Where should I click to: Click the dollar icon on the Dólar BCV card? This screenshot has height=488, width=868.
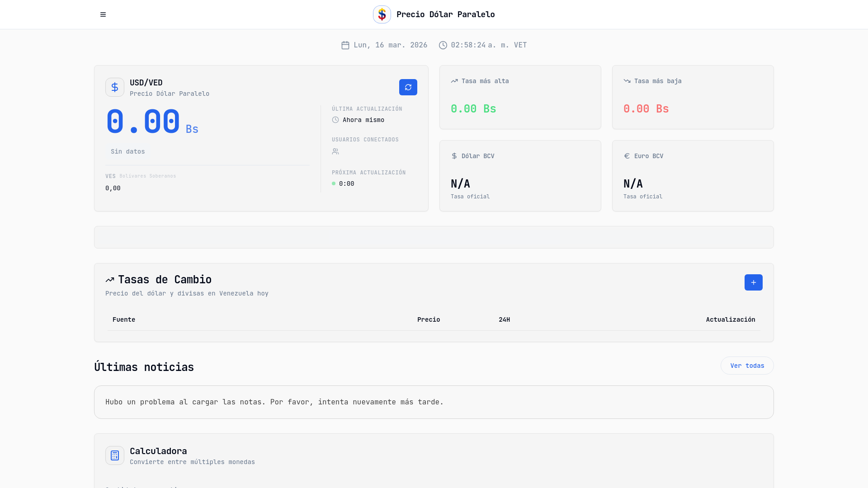click(454, 156)
